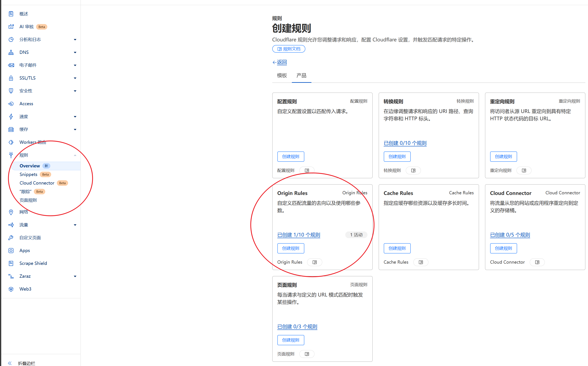Viewport: 588px width, 366px height.
Task: Expand the 速度 menu arrow
Action: click(75, 117)
